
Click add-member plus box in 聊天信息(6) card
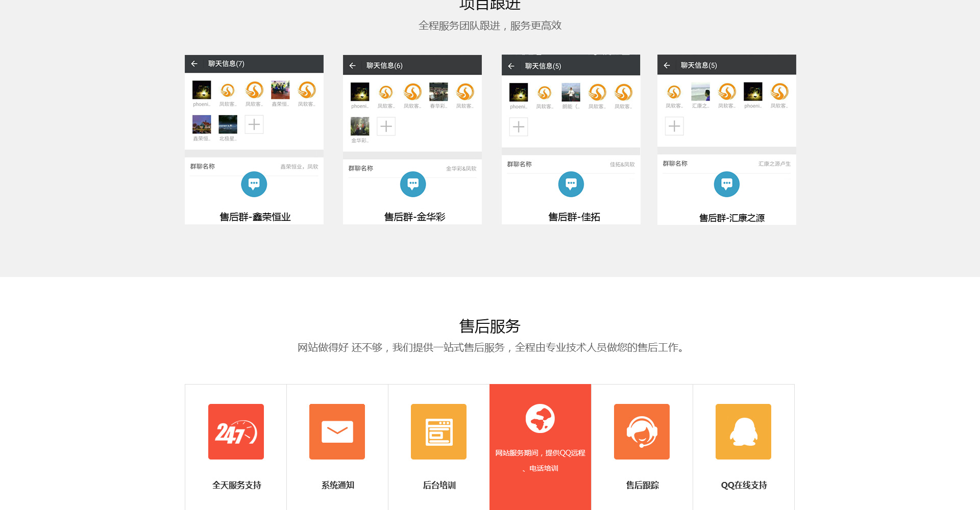pyautogui.click(x=386, y=126)
